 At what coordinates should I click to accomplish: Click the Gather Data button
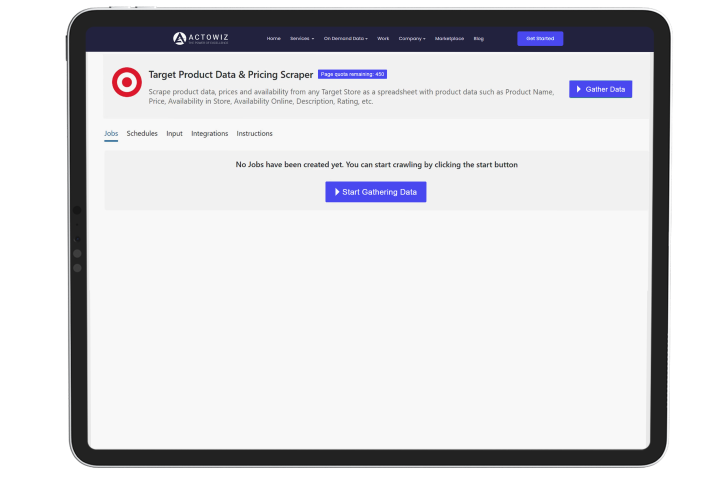(x=600, y=89)
